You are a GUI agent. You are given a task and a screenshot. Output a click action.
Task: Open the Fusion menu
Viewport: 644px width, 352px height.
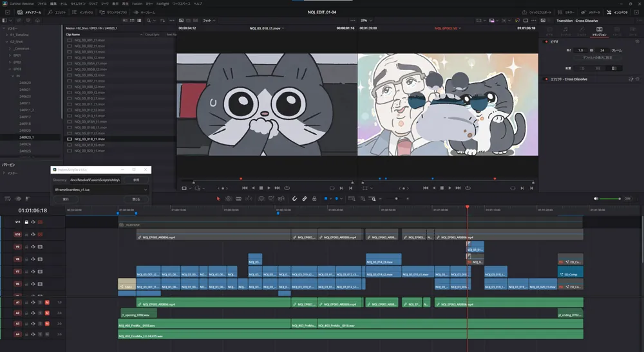point(137,4)
